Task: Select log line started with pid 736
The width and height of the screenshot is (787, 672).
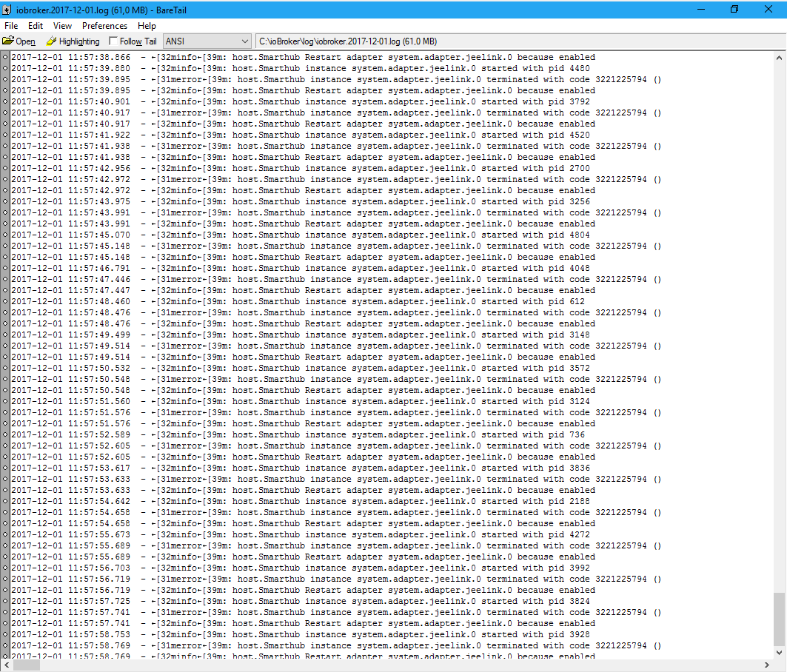Action: pyautogui.click(x=298, y=434)
